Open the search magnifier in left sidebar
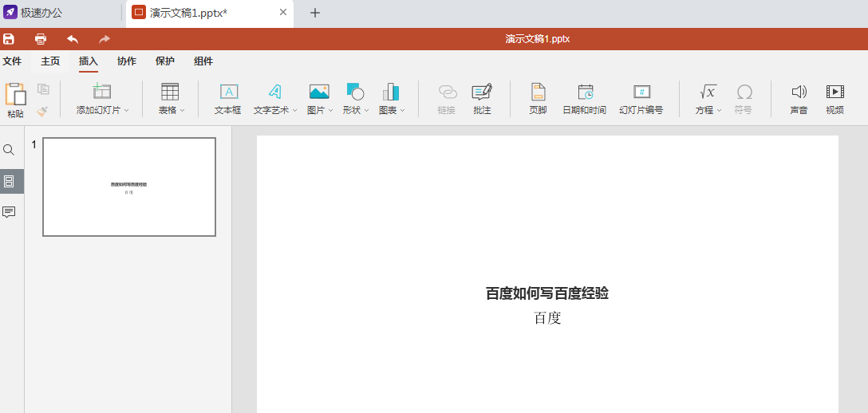Viewport: 868px width, 413px height. pyautogui.click(x=9, y=150)
